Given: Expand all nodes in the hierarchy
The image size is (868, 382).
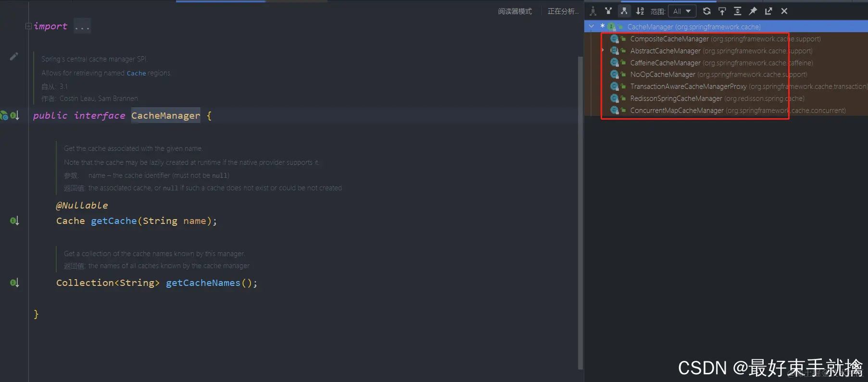Looking at the screenshot, I should [738, 11].
